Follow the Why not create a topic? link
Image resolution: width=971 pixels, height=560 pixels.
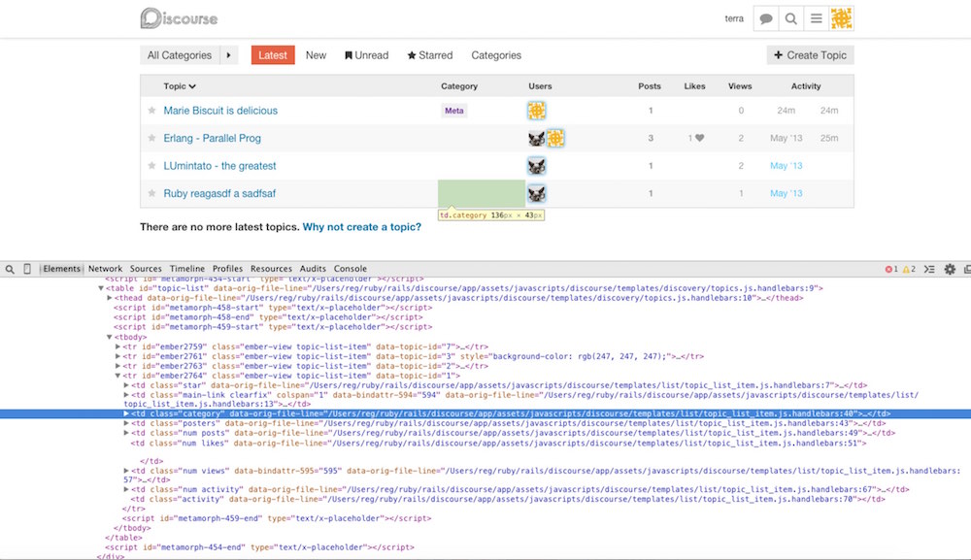tap(361, 227)
